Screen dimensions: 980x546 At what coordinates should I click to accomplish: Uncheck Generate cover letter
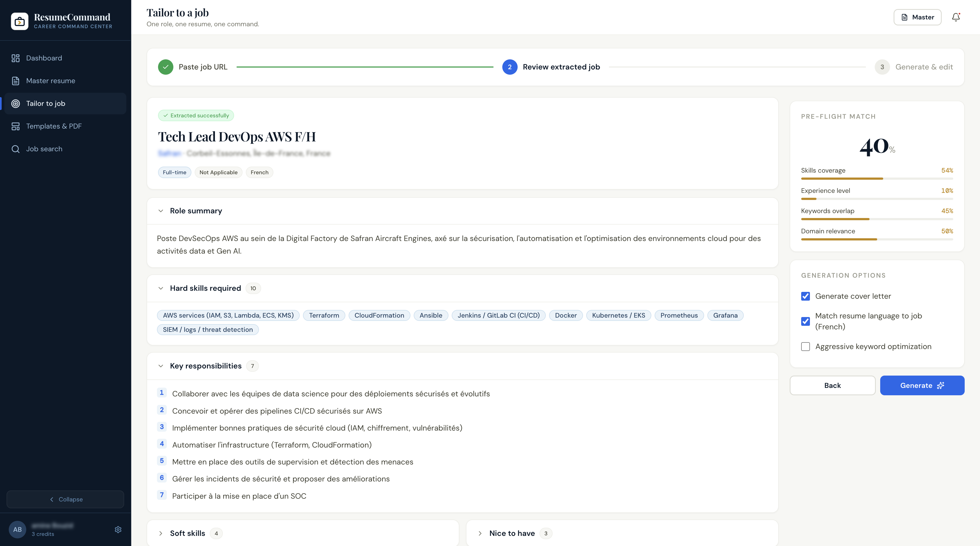[x=805, y=296]
